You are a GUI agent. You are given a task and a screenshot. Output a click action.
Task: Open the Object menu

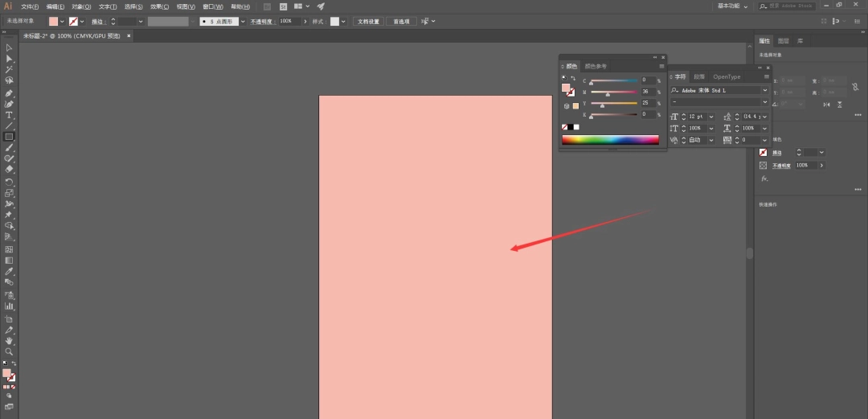pyautogui.click(x=81, y=6)
